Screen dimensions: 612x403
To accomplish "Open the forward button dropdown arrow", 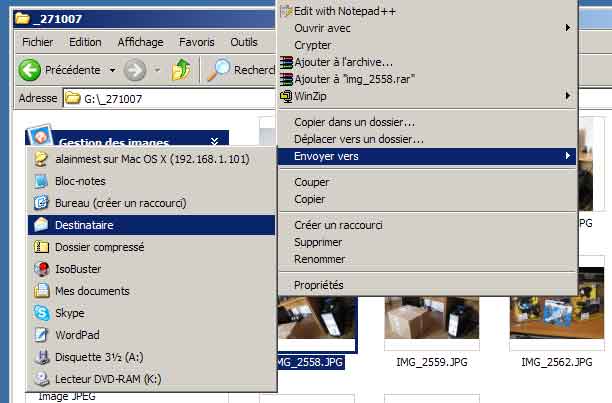I will tap(157, 71).
